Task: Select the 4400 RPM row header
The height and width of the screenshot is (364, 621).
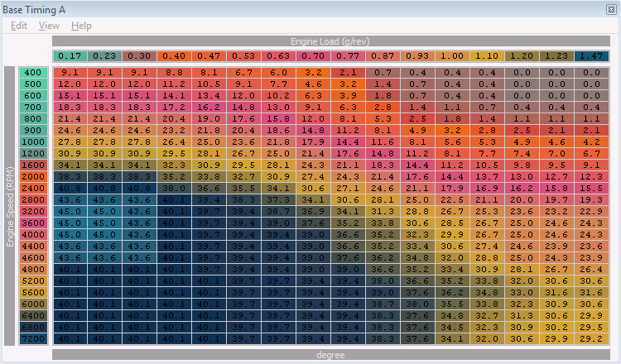Action: (33, 246)
